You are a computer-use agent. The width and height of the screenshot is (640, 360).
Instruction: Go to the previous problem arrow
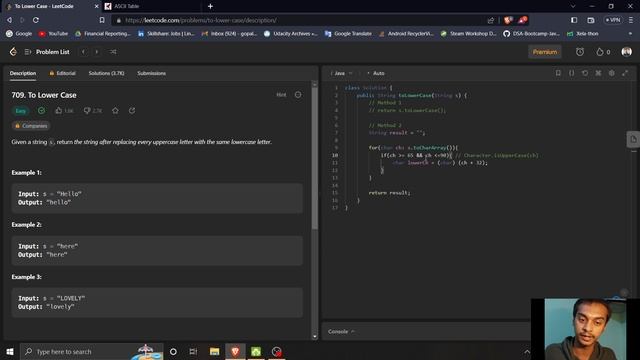coord(83,52)
